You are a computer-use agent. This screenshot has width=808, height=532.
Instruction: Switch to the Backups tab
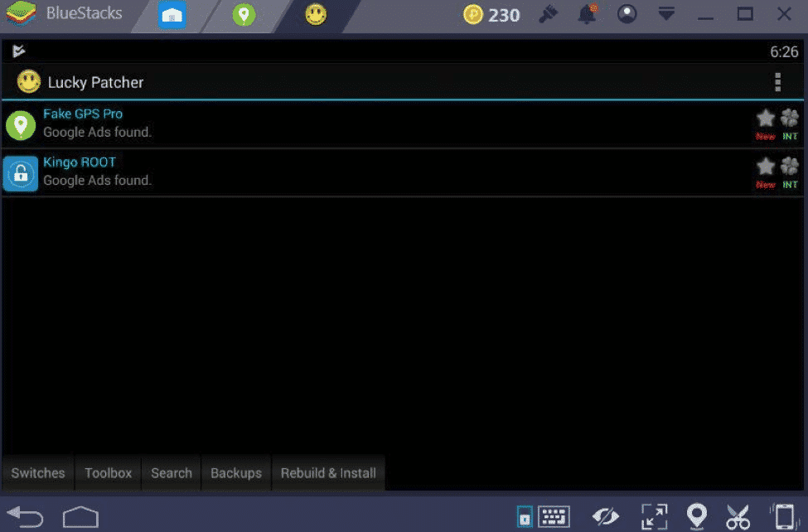235,472
